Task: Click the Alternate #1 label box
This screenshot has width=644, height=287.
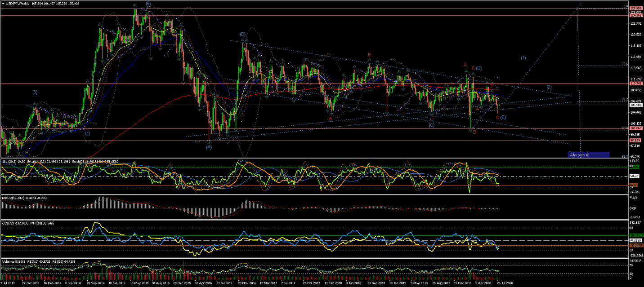Action: pyautogui.click(x=588, y=155)
